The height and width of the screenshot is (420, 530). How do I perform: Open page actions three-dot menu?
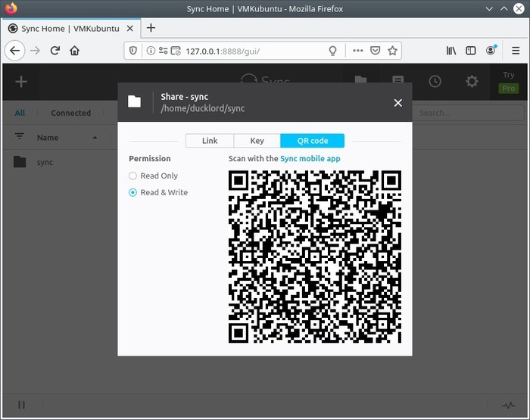357,51
